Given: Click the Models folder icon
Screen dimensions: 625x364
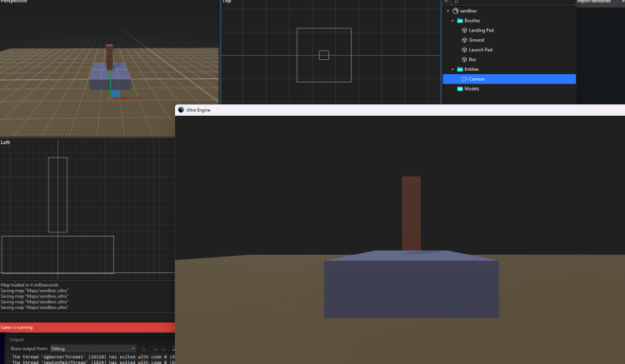Looking at the screenshot, I should pyautogui.click(x=460, y=88).
